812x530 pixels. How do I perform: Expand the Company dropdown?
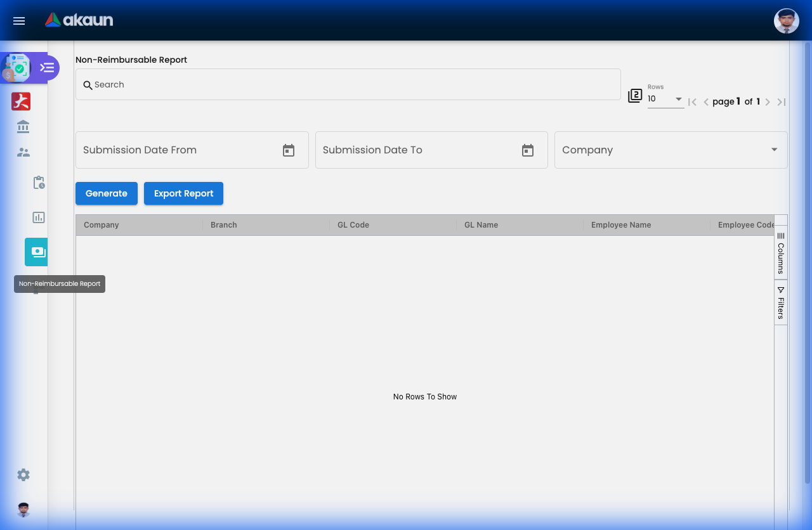click(x=671, y=150)
